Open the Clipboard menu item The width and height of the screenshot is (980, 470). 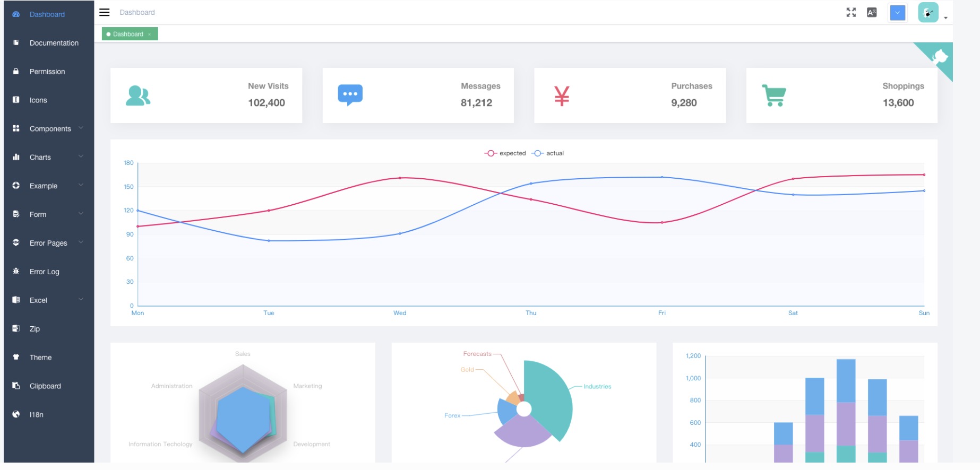(49, 386)
